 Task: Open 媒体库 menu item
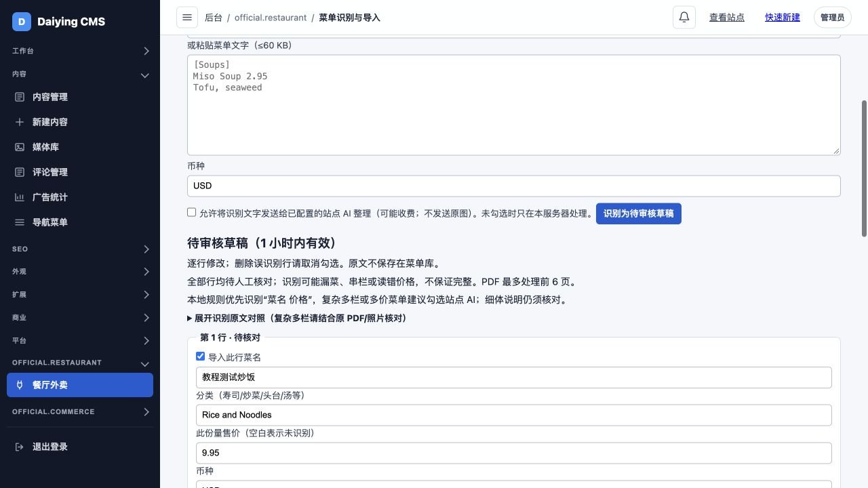pyautogui.click(x=80, y=147)
